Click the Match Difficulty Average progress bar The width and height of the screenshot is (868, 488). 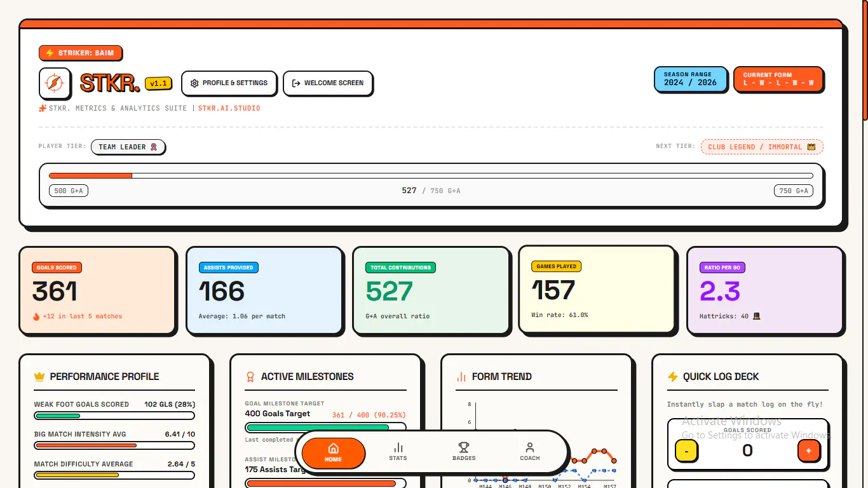tap(114, 475)
